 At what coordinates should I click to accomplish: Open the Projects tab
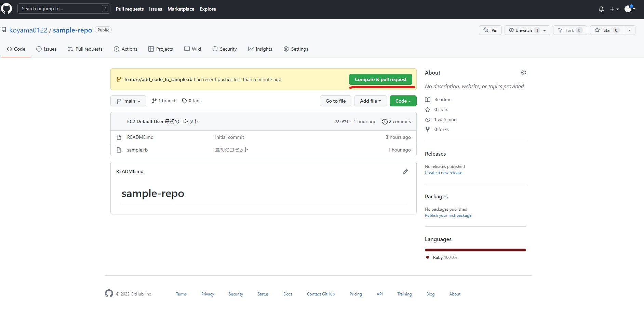pyautogui.click(x=161, y=49)
